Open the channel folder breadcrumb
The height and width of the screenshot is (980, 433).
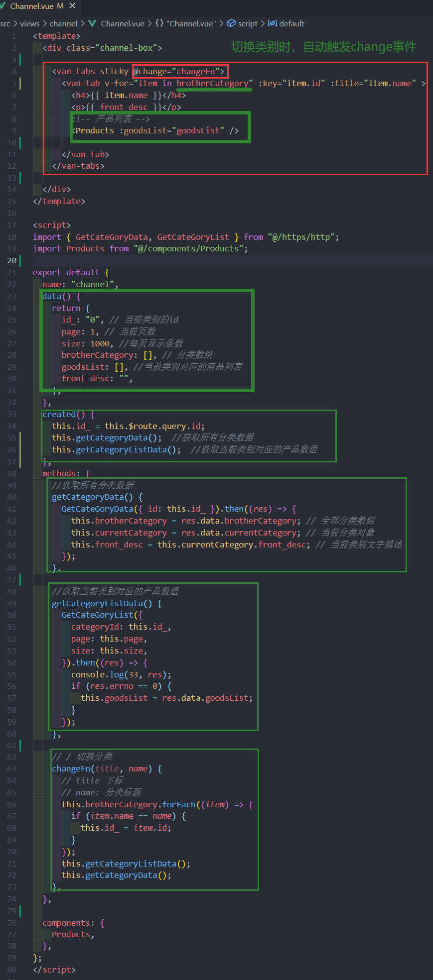click(63, 23)
